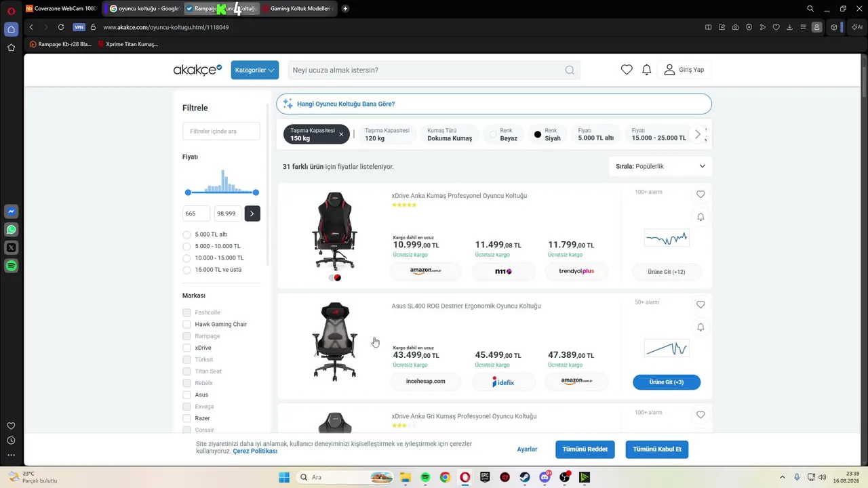Click Tümünü Reddet cookie button

pos(585,449)
